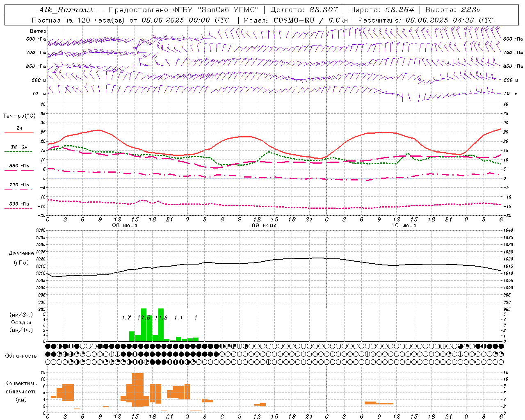Image resolution: width=525 pixels, height=420 pixels.
Task: Click the Td 2м dew point legend entry
Action: click(19, 147)
